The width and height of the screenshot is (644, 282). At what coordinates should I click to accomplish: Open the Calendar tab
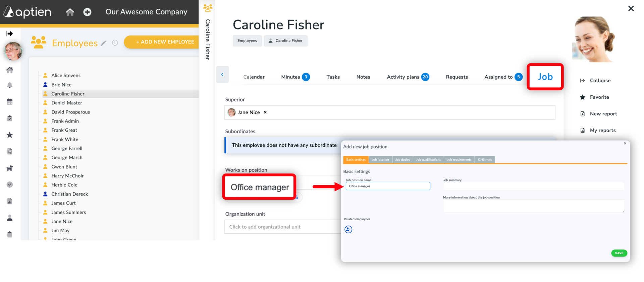tap(254, 77)
